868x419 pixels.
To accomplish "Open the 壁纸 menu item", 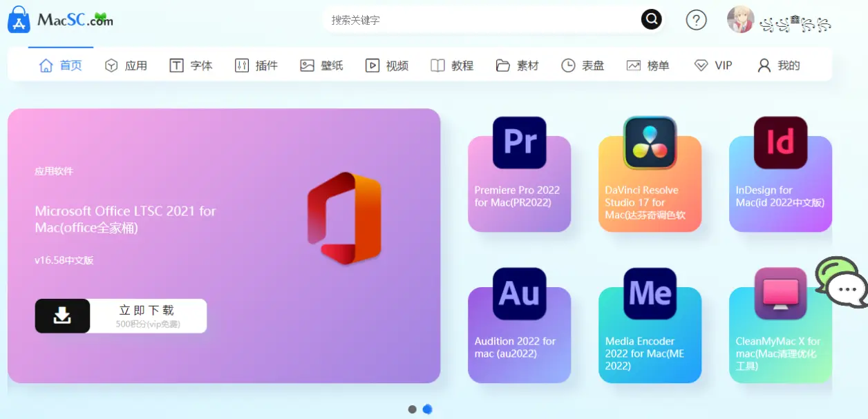I will pyautogui.click(x=332, y=66).
